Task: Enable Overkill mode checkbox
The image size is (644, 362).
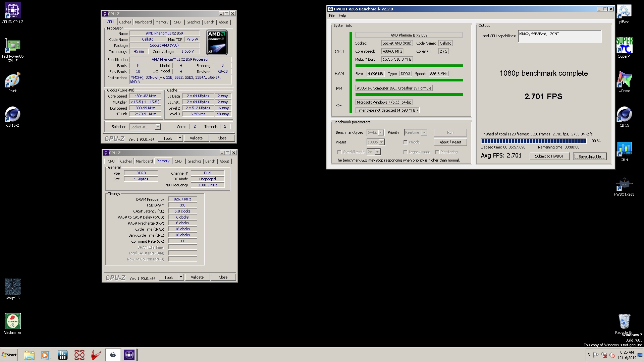Action: tap(339, 152)
